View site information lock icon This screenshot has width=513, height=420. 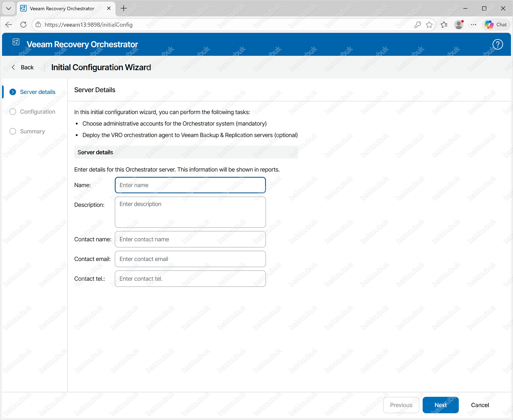[38, 25]
